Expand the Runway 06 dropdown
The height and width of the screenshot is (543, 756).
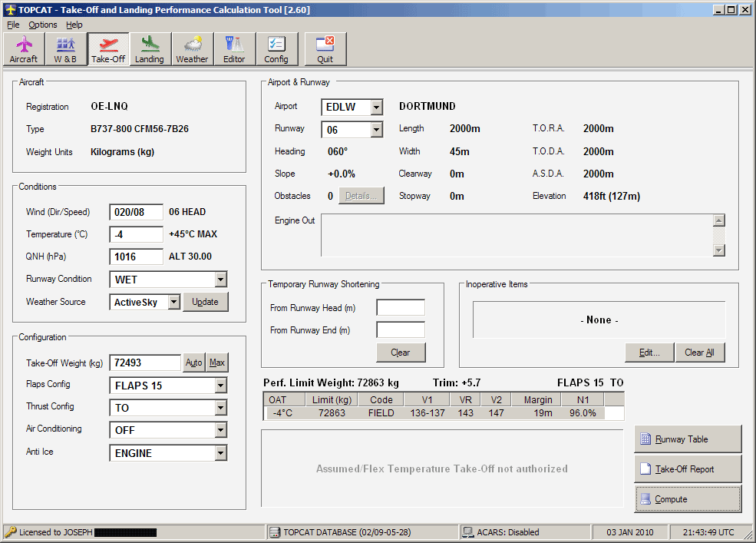376,130
